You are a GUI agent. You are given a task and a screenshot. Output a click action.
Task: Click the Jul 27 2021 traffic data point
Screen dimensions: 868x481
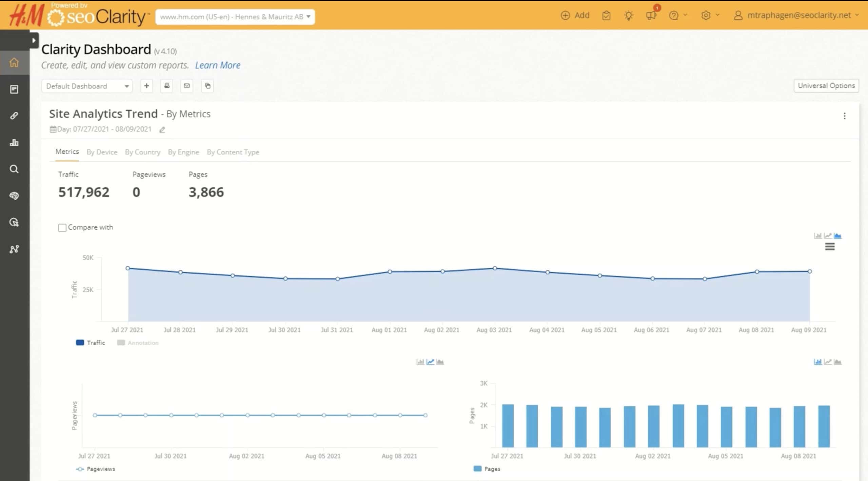[128, 268]
